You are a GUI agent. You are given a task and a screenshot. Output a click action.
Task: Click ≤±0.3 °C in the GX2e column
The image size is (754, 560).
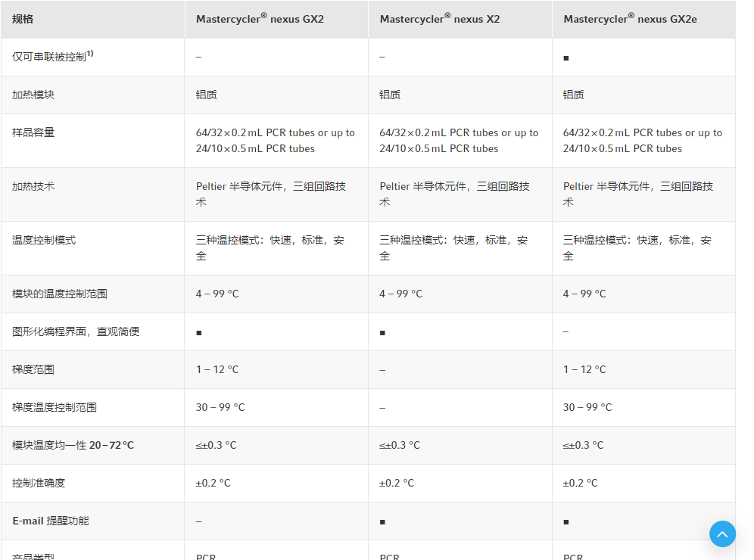tap(584, 445)
